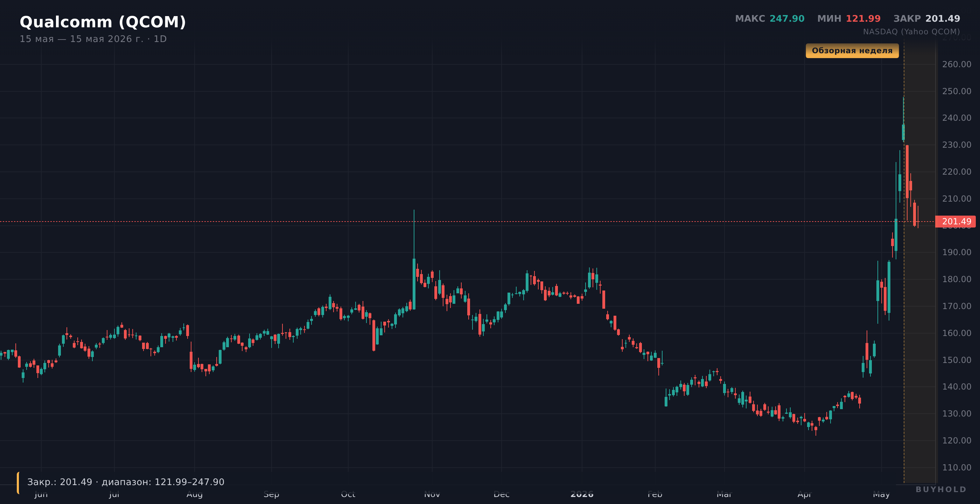Click the МАКС 247.90 header value
The image size is (980, 504).
point(770,19)
